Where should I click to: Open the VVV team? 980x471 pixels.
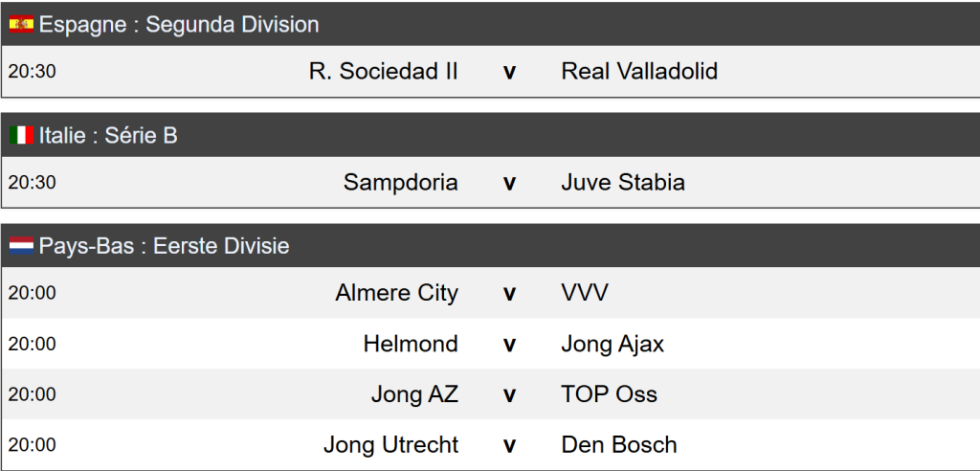[x=584, y=293]
